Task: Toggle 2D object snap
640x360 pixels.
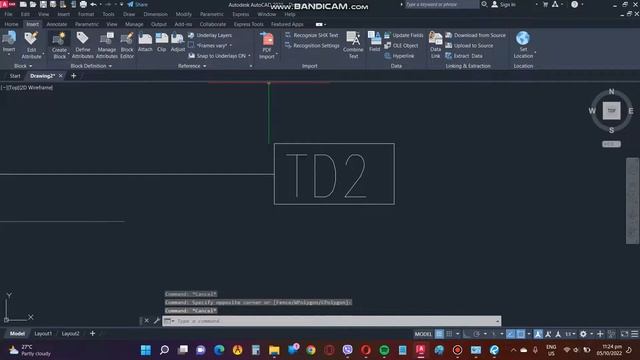Action: pyautogui.click(x=521, y=334)
